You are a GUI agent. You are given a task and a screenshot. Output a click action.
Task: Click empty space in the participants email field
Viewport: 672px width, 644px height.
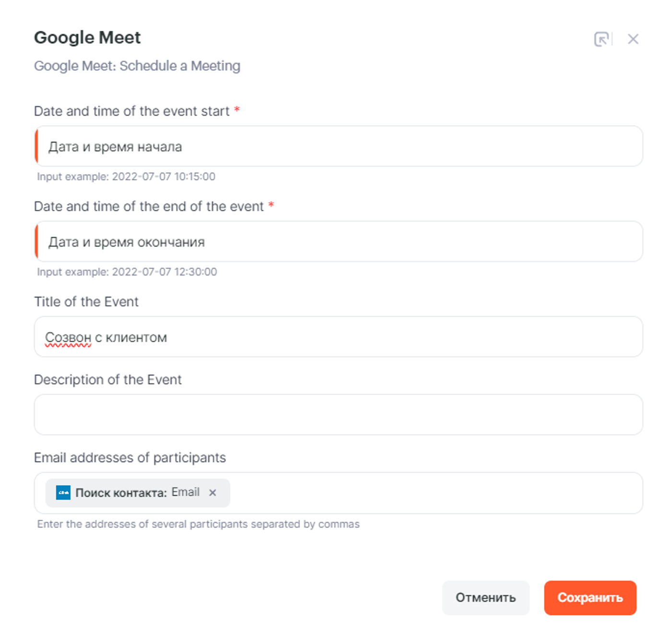(432, 493)
